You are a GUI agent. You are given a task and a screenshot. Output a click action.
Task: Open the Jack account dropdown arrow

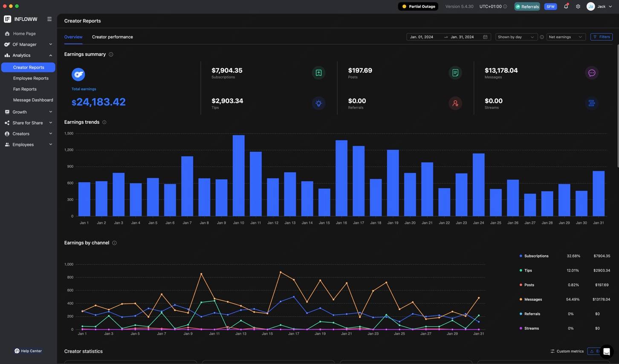[610, 6]
